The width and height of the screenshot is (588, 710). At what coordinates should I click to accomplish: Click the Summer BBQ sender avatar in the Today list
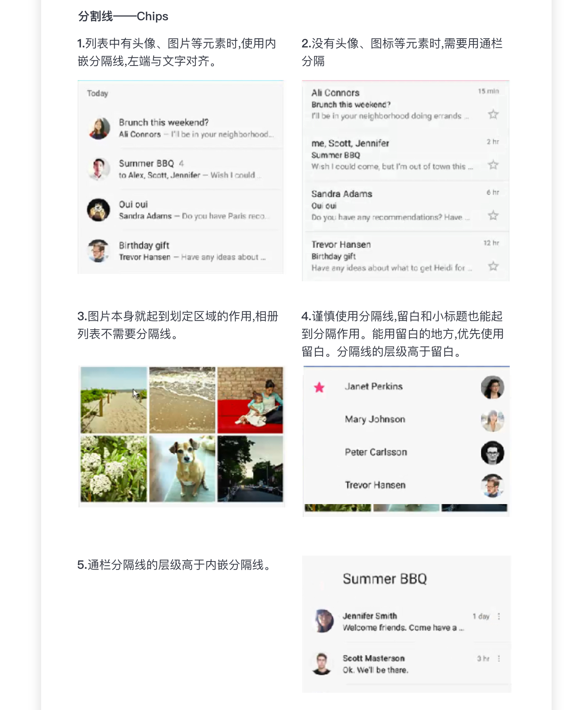(x=98, y=169)
